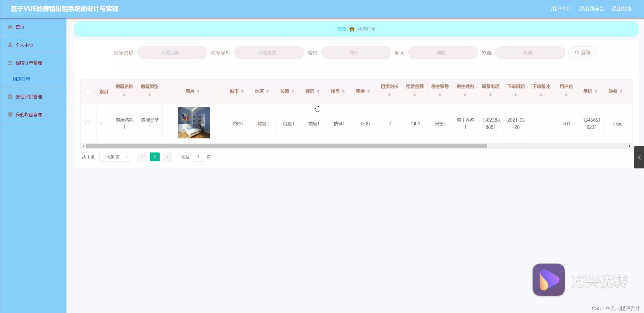
Task: Click the person icon beside 个人中心
Action: [x=10, y=45]
